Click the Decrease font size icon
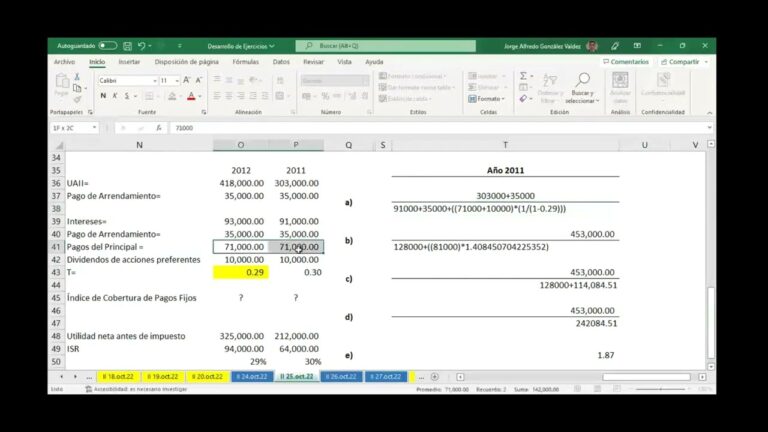 click(198, 80)
